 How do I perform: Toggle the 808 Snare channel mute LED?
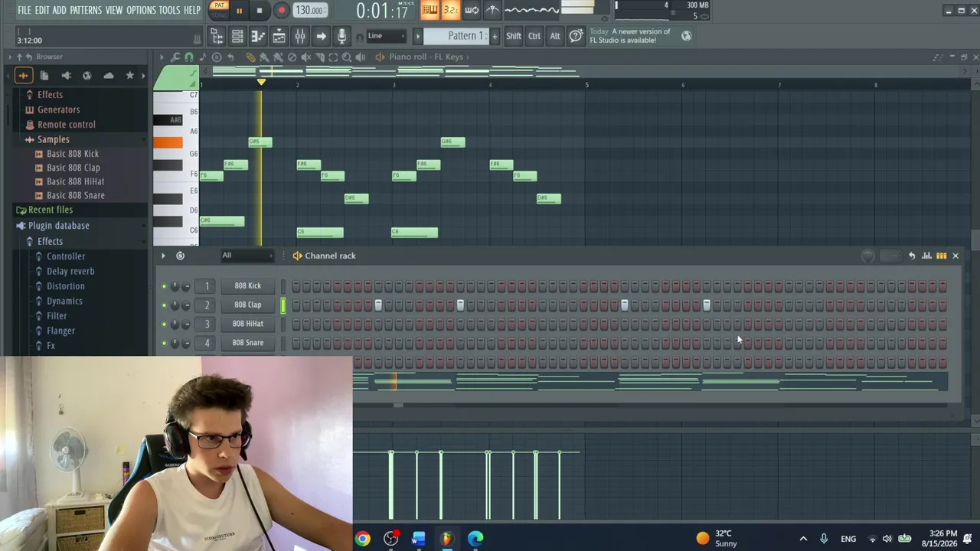click(x=164, y=344)
